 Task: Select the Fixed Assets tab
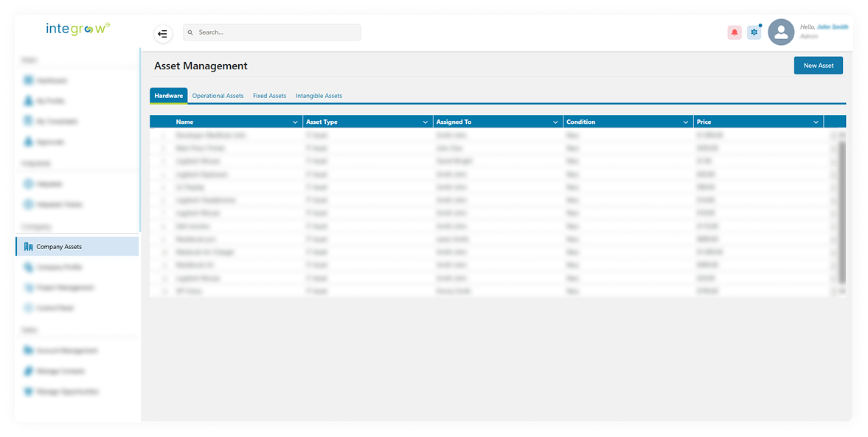(269, 96)
